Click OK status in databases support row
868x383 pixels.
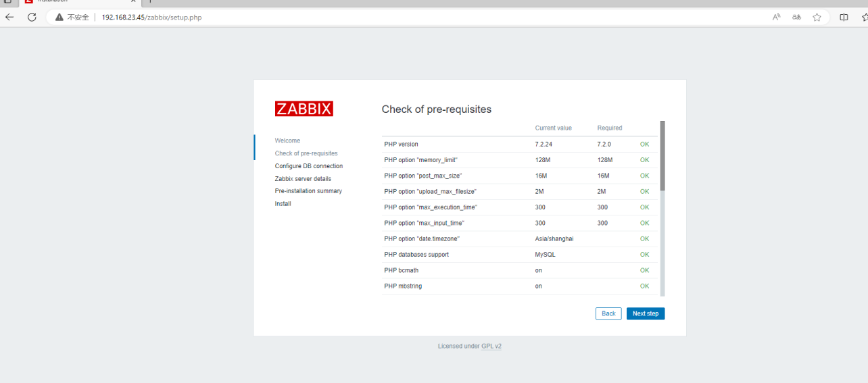(644, 255)
